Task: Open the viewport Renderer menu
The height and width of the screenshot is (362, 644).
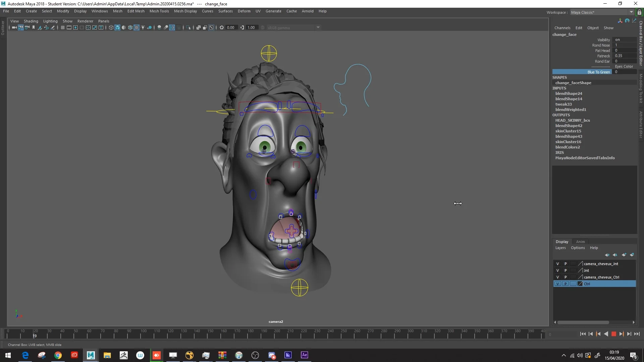Action: coord(85,21)
